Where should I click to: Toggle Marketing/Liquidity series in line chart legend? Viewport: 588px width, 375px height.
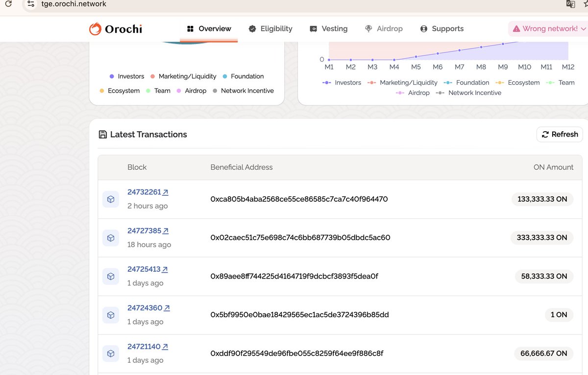(402, 83)
